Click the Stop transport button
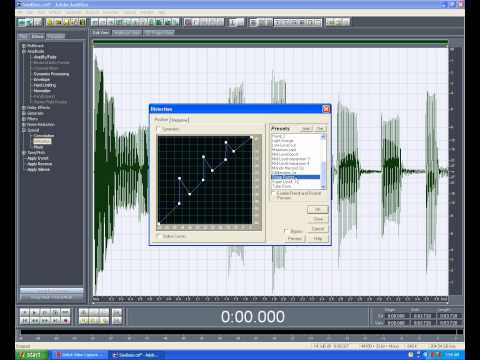Screen dimensions: 480x360 (24, 312)
